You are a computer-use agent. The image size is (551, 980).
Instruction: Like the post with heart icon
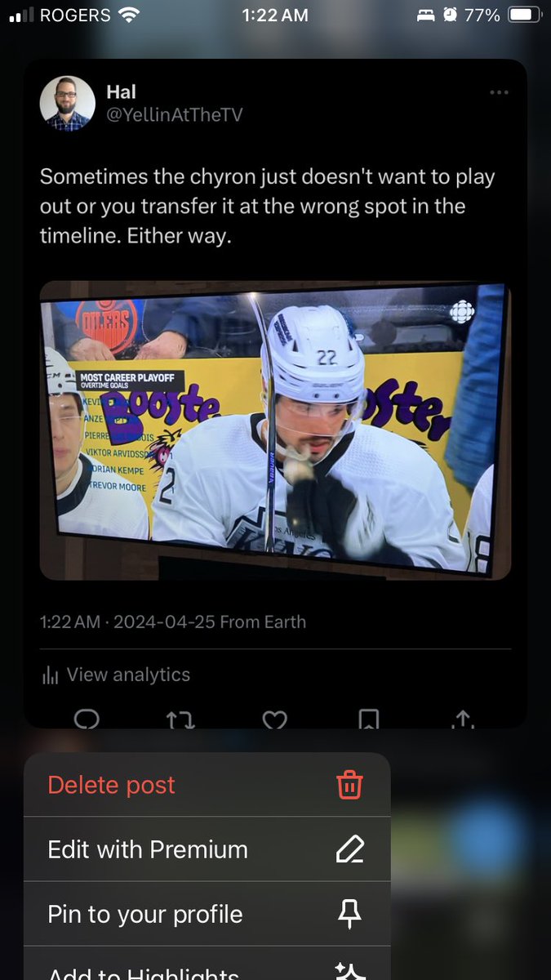pos(274,719)
